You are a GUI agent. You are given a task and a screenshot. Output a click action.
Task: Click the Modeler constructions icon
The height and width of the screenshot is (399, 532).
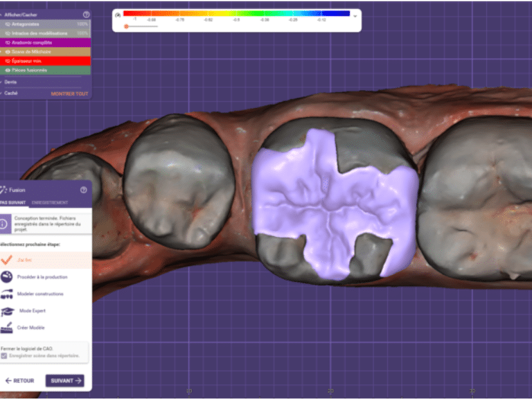point(6,294)
